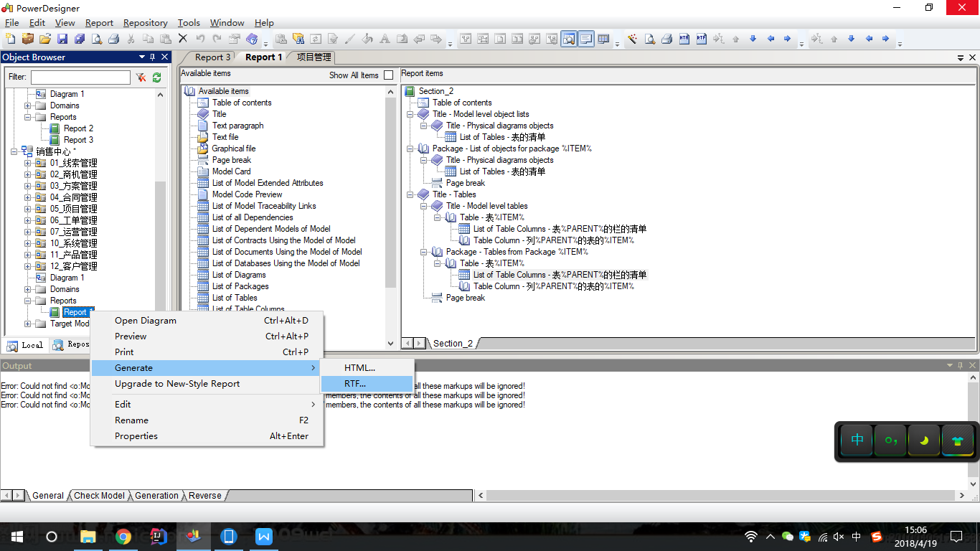Click the Filter text input field

pos(80,77)
